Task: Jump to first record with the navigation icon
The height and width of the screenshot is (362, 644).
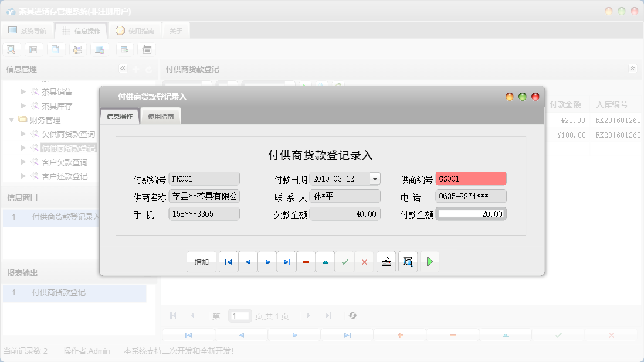Action: tap(228, 262)
